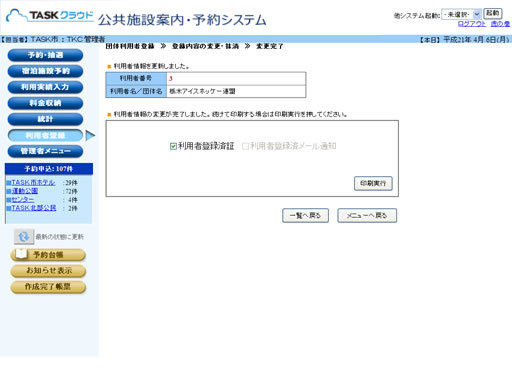The image size is (512, 384).
Task: Click the 作成完了帳票 button
Action: pos(48,287)
